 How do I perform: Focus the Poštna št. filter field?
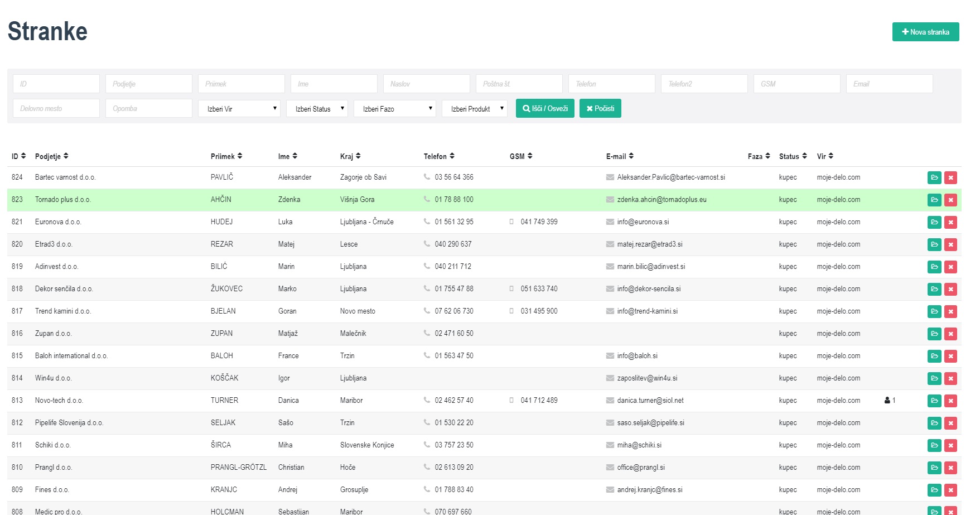(519, 84)
